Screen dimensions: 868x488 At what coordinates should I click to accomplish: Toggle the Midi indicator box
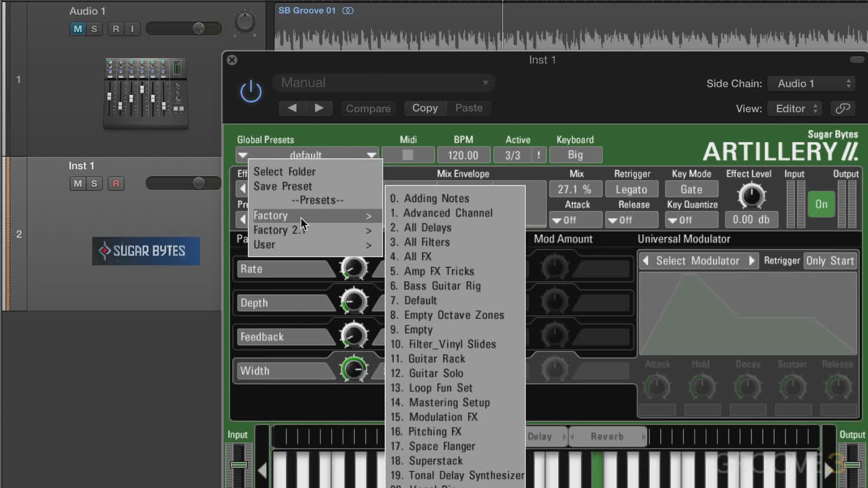tap(408, 155)
